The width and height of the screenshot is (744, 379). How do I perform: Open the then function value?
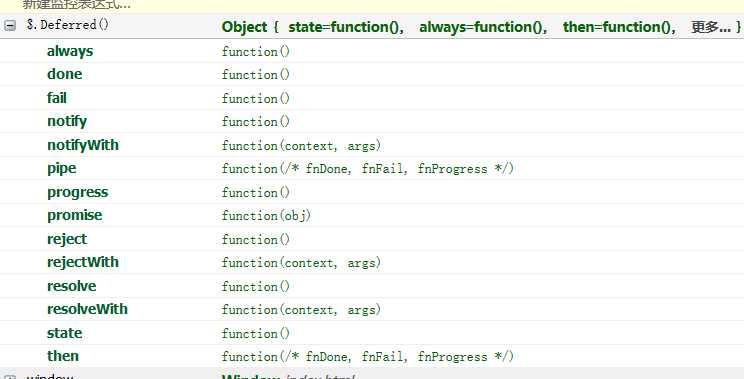[368, 356]
